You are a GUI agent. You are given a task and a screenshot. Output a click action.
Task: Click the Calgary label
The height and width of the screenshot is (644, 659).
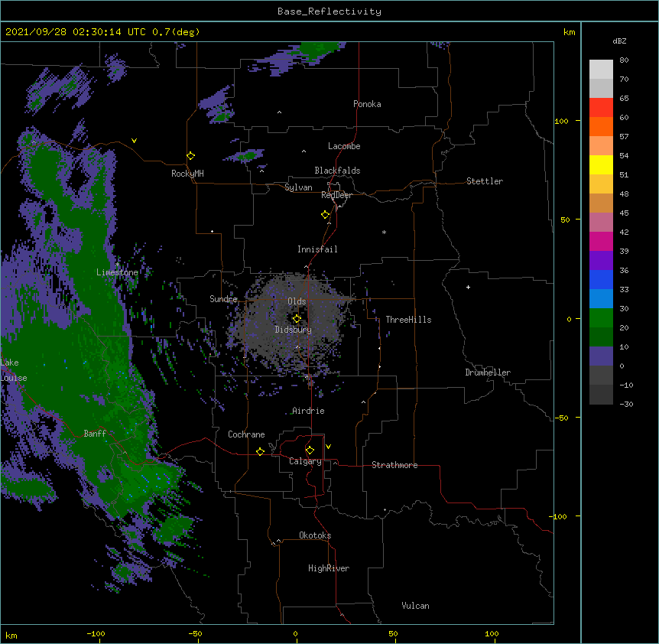pyautogui.click(x=305, y=461)
